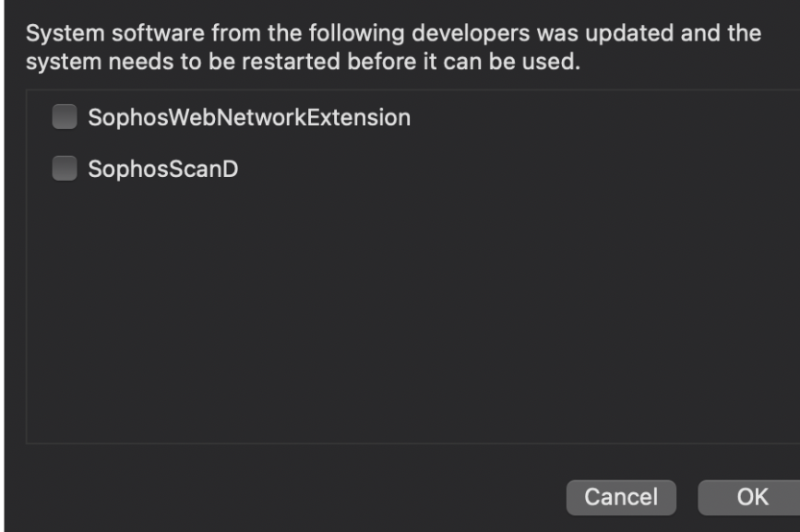Tick the SophosScanD checkbox

pyautogui.click(x=64, y=169)
